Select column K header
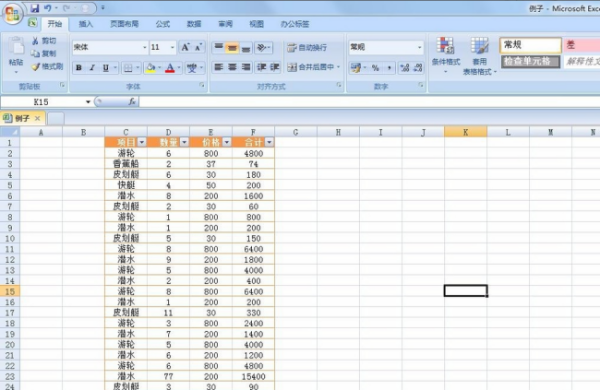Image resolution: width=600 pixels, height=390 pixels. point(465,132)
